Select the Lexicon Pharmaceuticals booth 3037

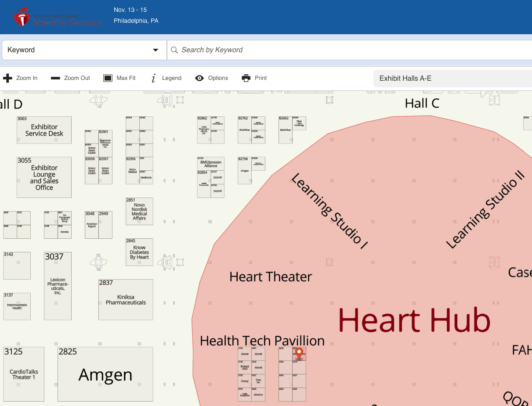[58, 286]
